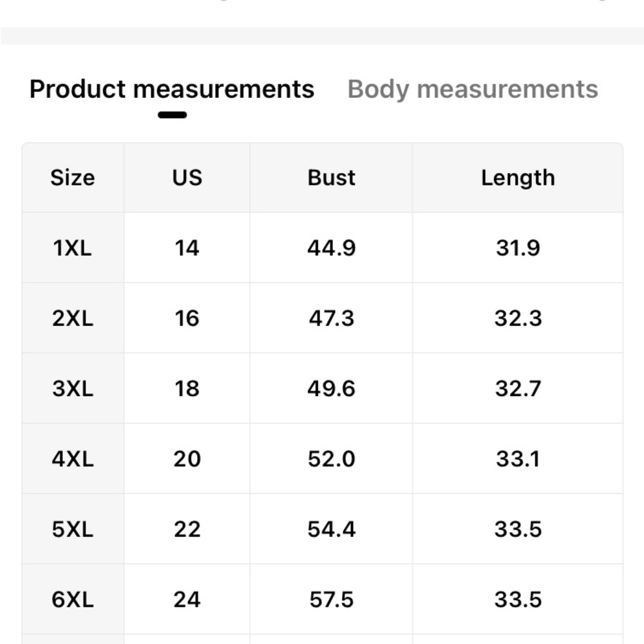Click the Length column header

(518, 178)
